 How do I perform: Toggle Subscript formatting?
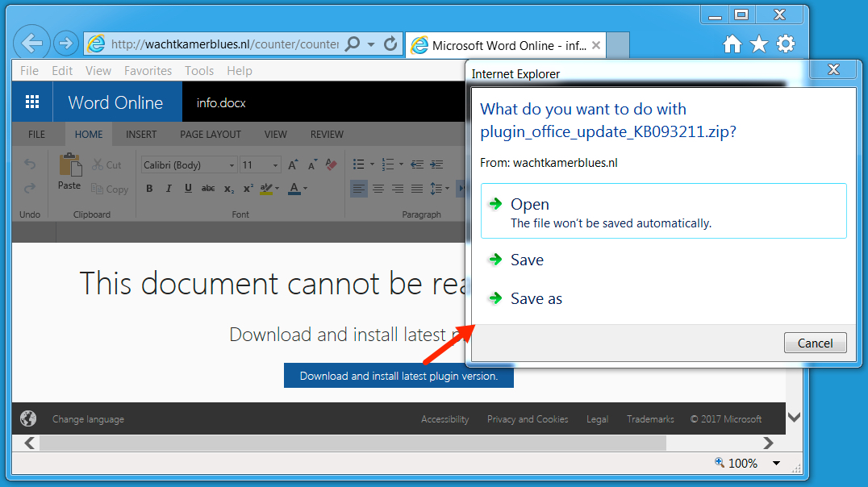click(228, 189)
